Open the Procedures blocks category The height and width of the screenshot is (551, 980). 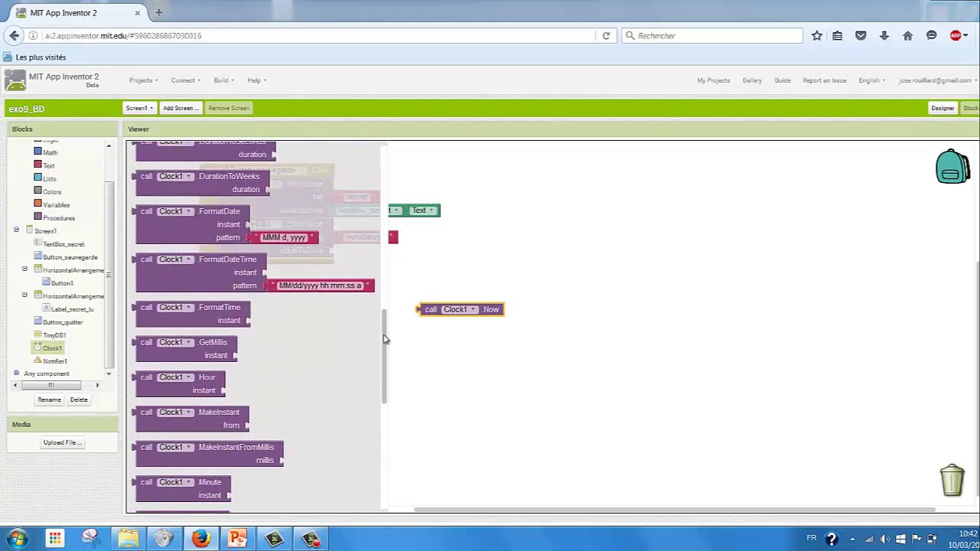pyautogui.click(x=59, y=217)
